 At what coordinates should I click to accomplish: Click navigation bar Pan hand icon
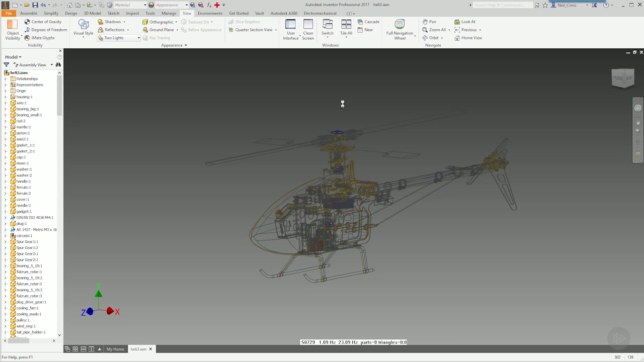pyautogui.click(x=638, y=122)
